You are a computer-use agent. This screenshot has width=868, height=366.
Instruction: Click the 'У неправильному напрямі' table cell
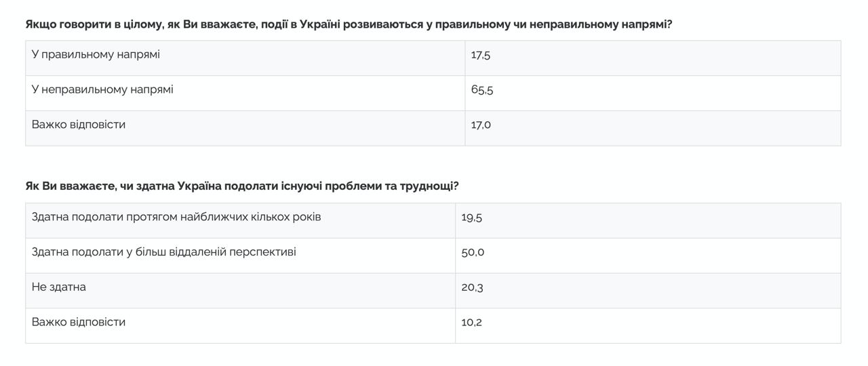point(102,89)
